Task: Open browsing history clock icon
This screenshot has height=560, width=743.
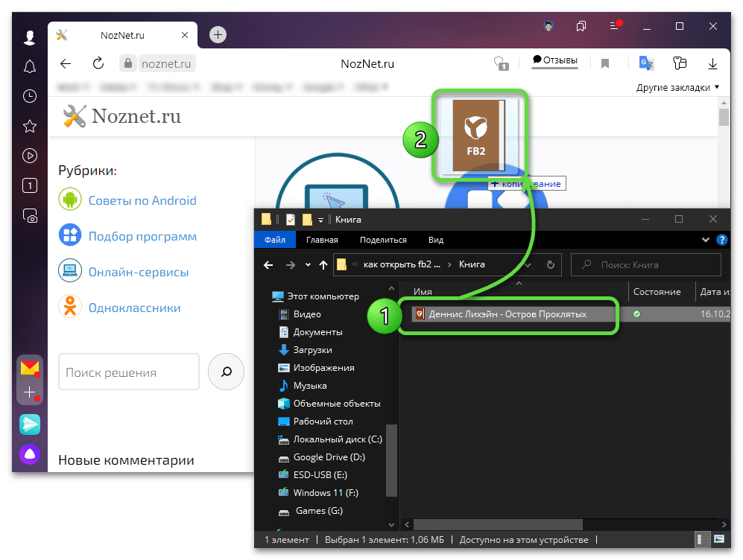Action: [x=30, y=96]
